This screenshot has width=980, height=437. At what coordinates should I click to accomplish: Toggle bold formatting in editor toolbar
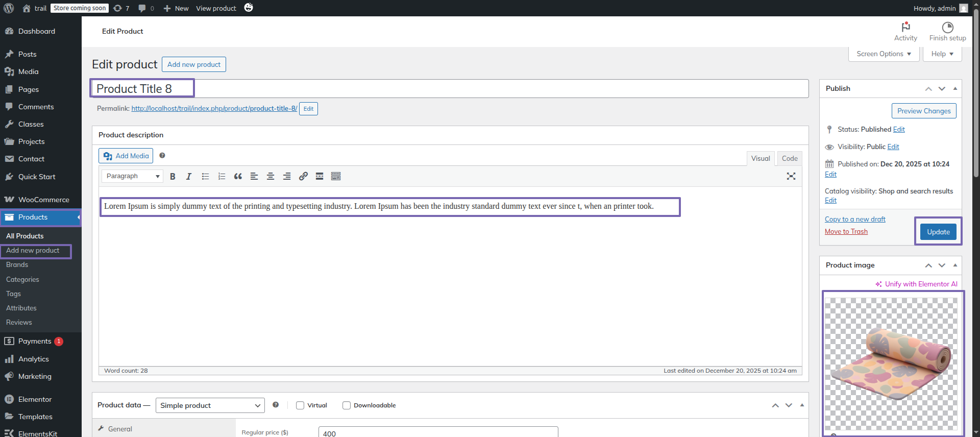click(x=173, y=176)
